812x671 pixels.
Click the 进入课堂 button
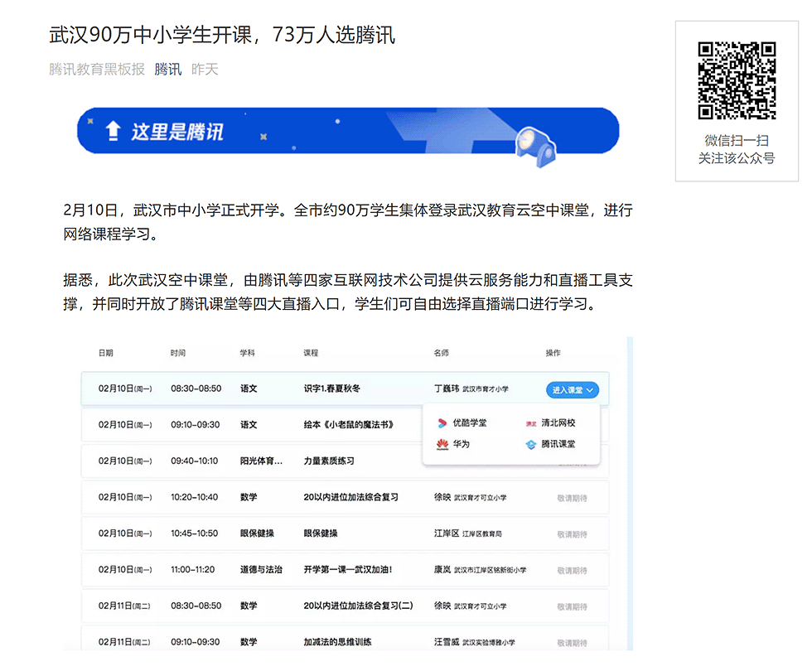[573, 390]
